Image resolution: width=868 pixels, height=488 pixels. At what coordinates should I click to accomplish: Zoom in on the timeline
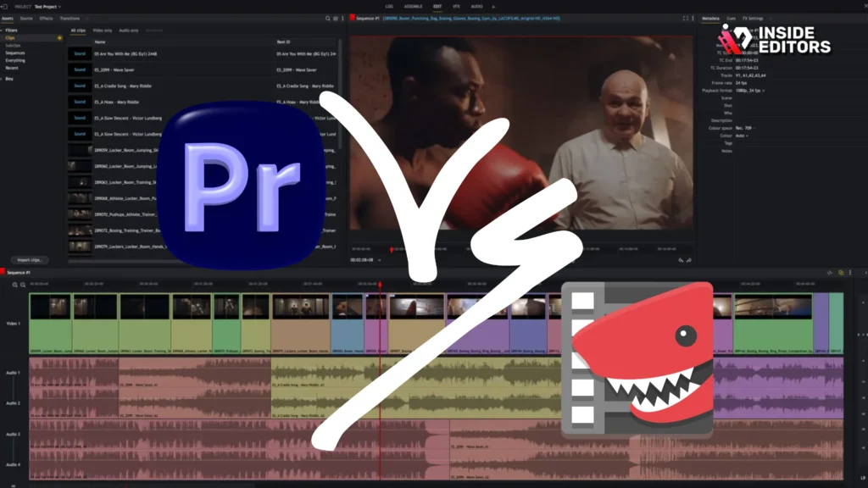(x=15, y=285)
